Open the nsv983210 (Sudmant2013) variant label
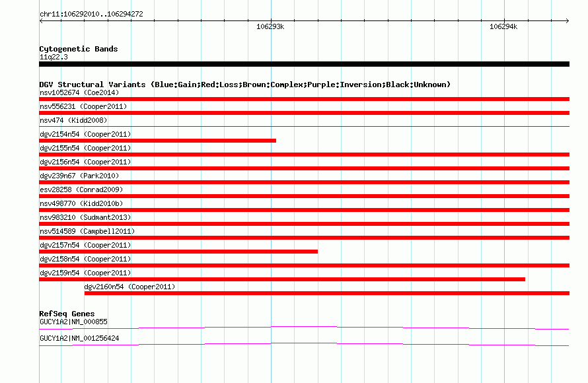 (x=85, y=217)
